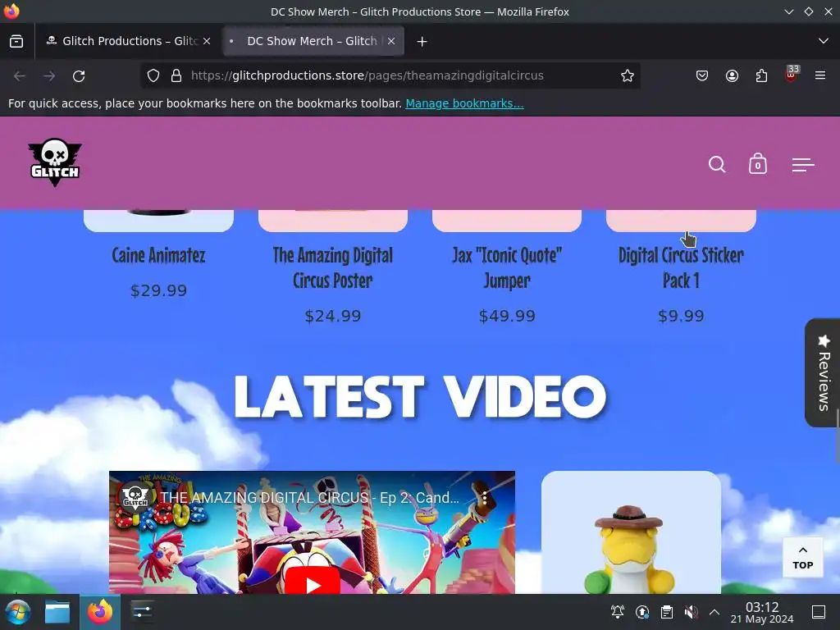The image size is (840, 630).
Task: Open the store search icon
Action: pos(717,164)
